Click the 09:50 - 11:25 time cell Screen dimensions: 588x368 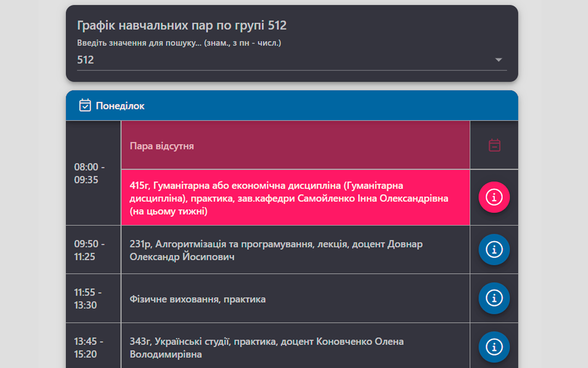[x=93, y=250]
